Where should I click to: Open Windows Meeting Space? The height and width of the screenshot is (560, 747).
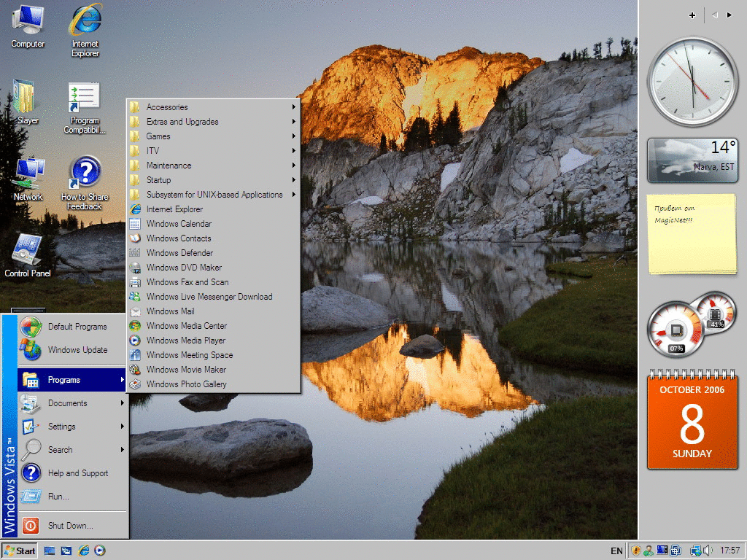tap(214, 355)
